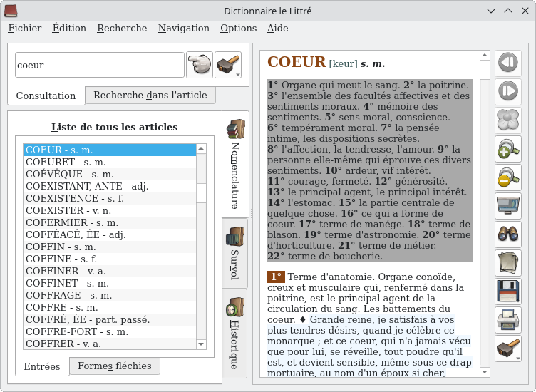Select COFFRE-FORT - s. m. entry

[110, 332]
